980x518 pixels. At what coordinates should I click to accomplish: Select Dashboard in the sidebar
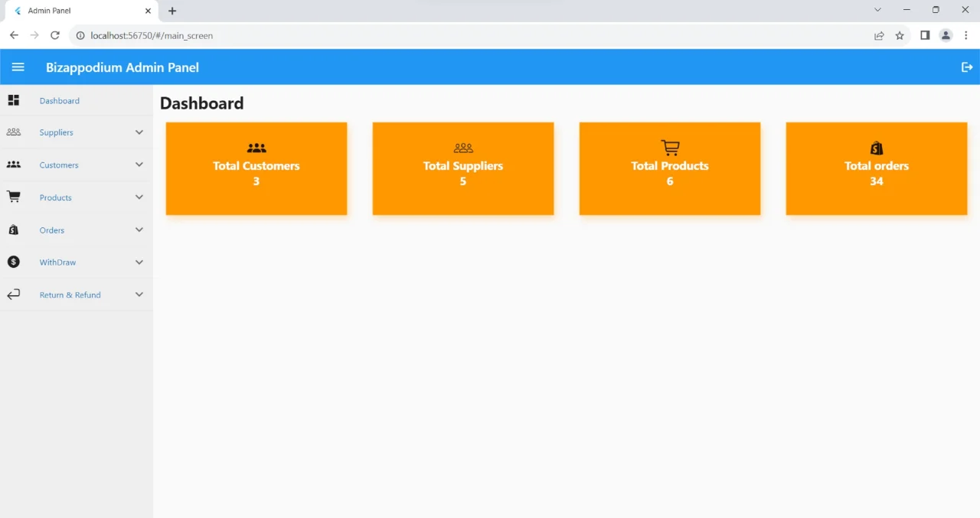coord(60,101)
